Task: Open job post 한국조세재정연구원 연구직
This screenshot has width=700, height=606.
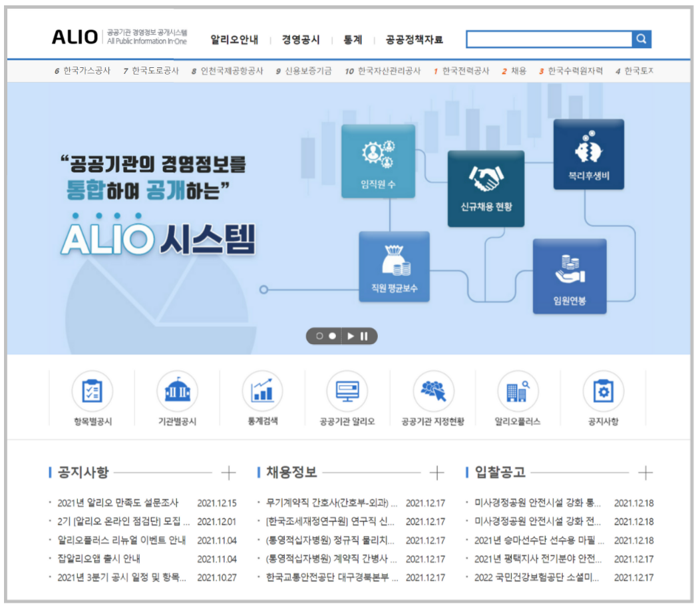Action: pyautogui.click(x=330, y=521)
